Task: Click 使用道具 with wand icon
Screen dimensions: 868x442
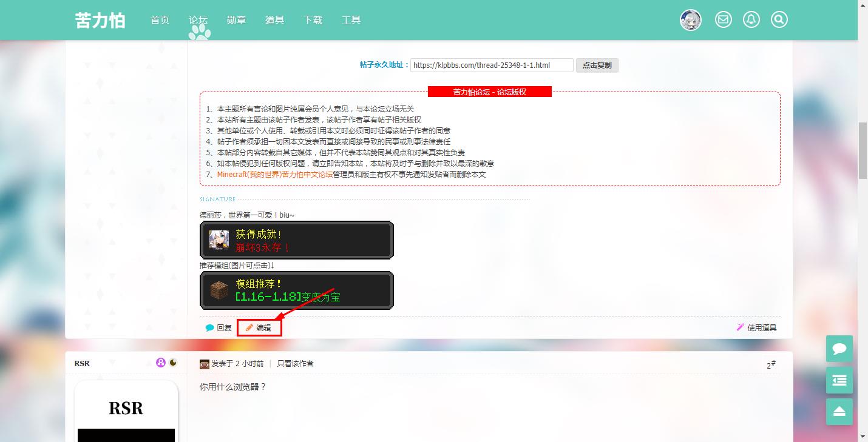Action: click(x=756, y=327)
